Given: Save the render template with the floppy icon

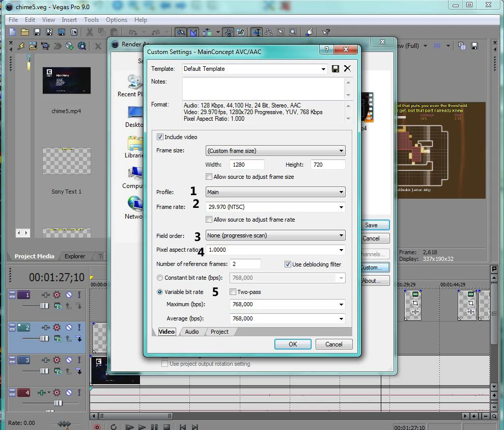Looking at the screenshot, I should [x=335, y=69].
